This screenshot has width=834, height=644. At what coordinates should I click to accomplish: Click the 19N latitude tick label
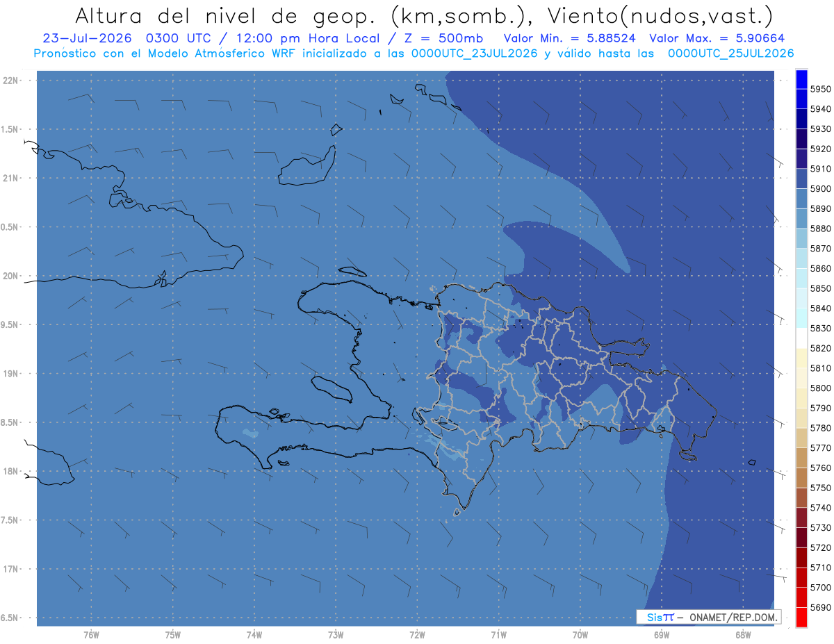tap(12, 373)
